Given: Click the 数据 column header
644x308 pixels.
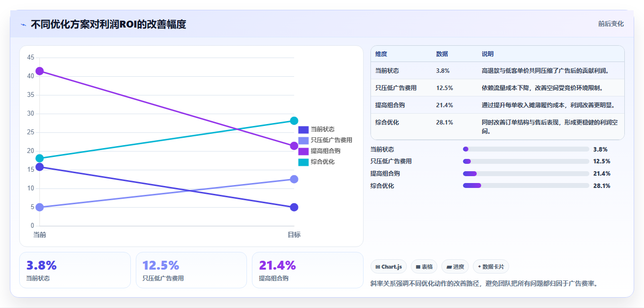Looking at the screenshot, I should [x=442, y=54].
